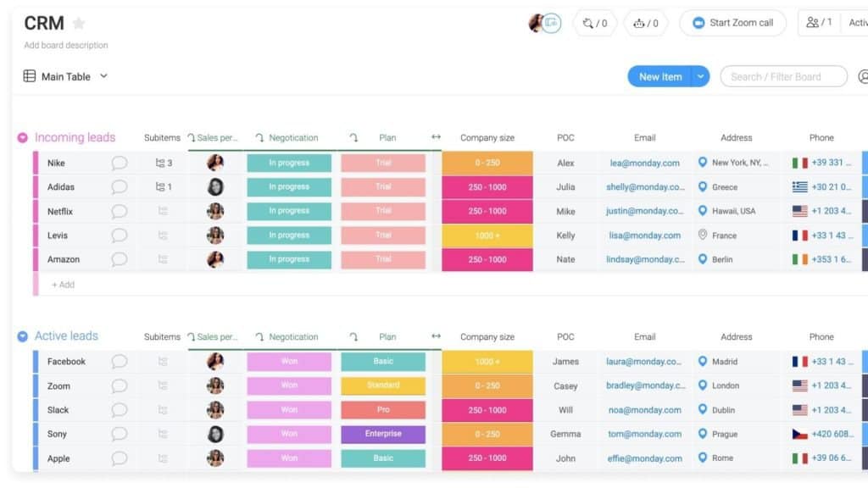Create a New Item
Screen dimensions: 868x488
point(660,77)
